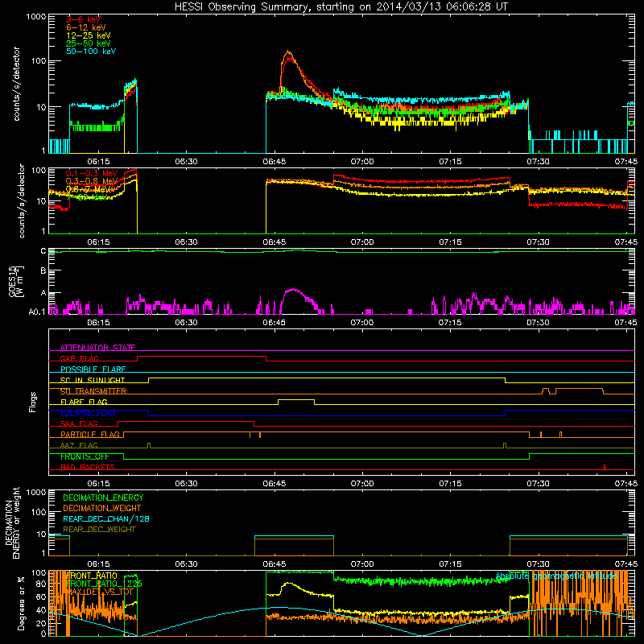Viewport: 644px width, 644px height.
Task: Click the SC_TRANSMITTER flag label
Action: point(93,391)
